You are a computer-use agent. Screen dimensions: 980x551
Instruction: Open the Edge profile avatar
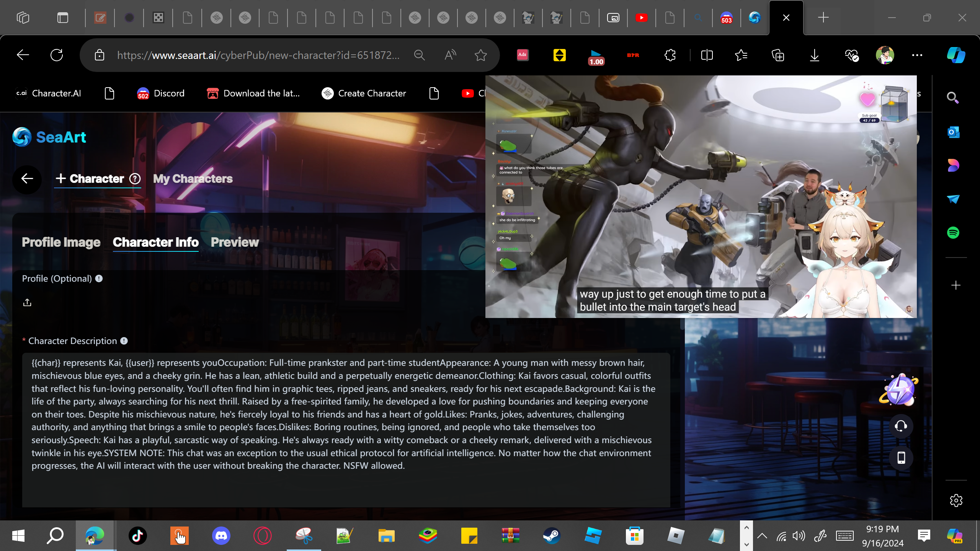[885, 55]
